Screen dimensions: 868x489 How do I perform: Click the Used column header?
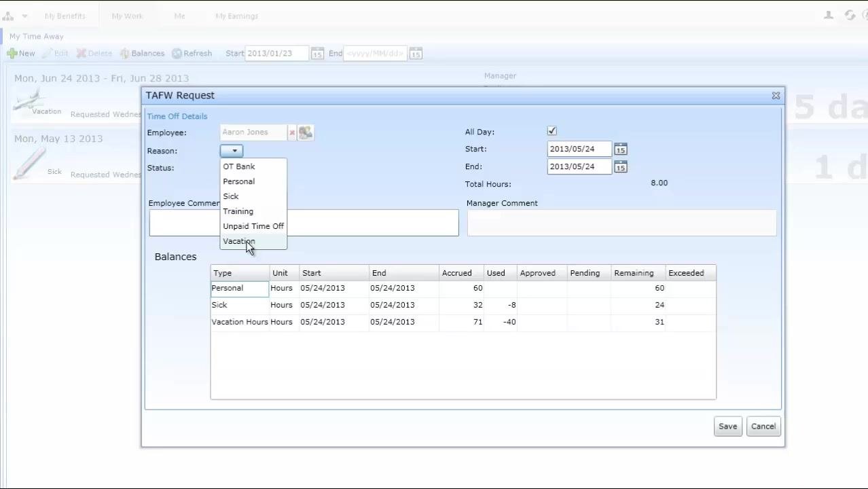500,273
